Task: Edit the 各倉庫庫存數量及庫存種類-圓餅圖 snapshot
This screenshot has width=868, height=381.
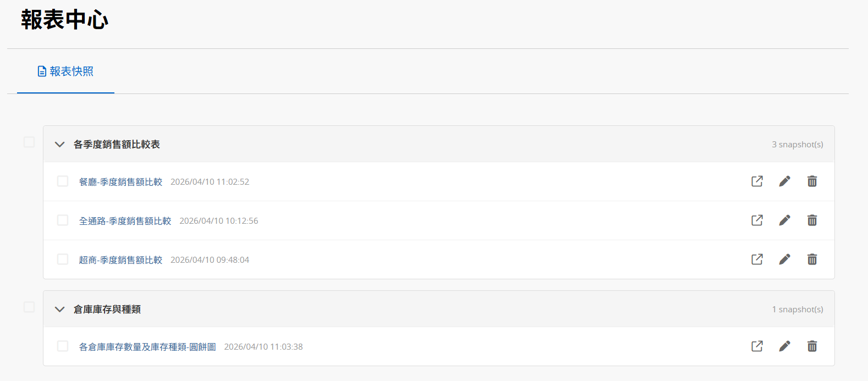Action: pos(784,346)
